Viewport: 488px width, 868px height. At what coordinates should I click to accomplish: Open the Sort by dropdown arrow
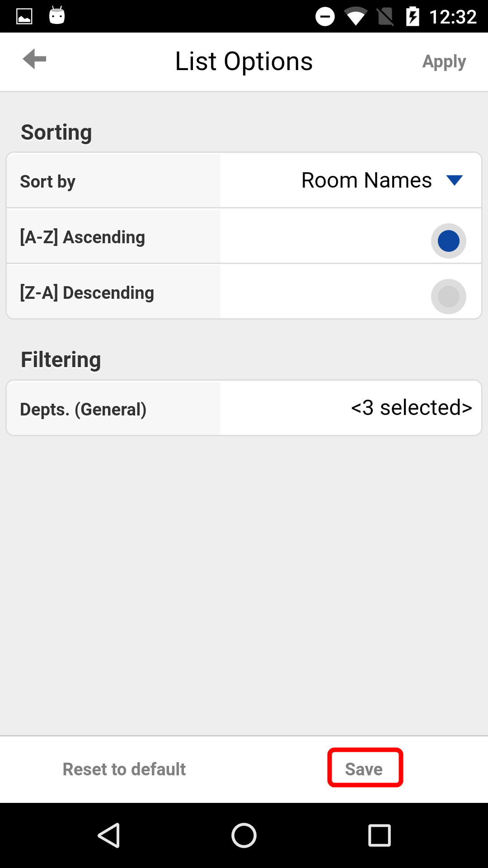tap(454, 180)
